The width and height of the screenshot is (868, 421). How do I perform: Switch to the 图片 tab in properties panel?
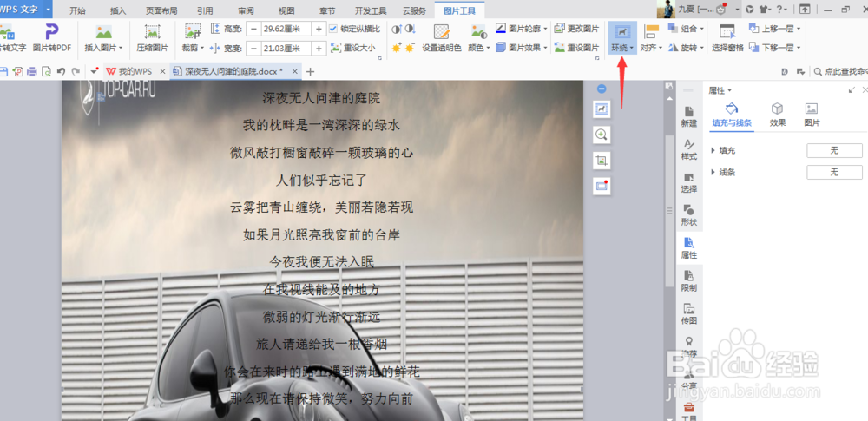812,115
